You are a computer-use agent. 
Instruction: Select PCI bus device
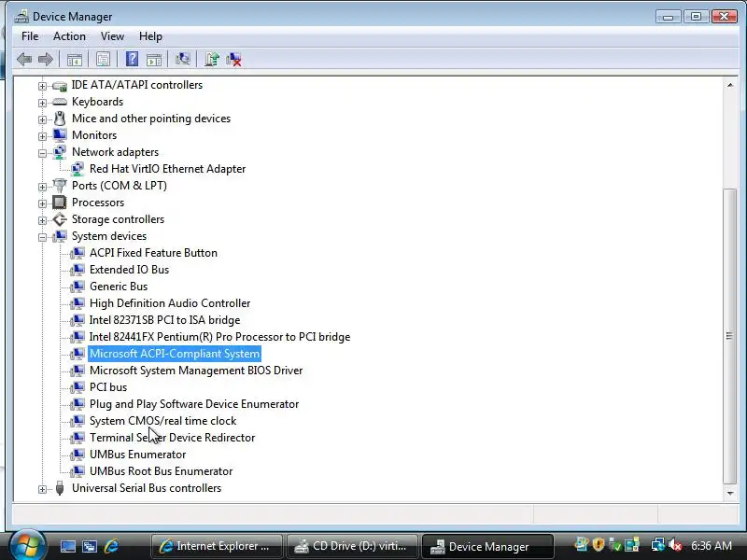[x=108, y=387]
